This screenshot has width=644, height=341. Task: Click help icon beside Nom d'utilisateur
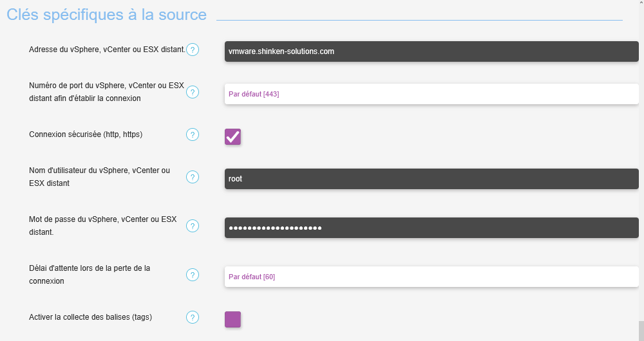pos(193,177)
